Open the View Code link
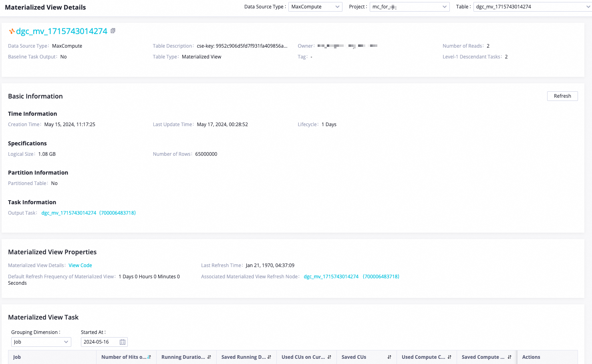 tap(80, 265)
